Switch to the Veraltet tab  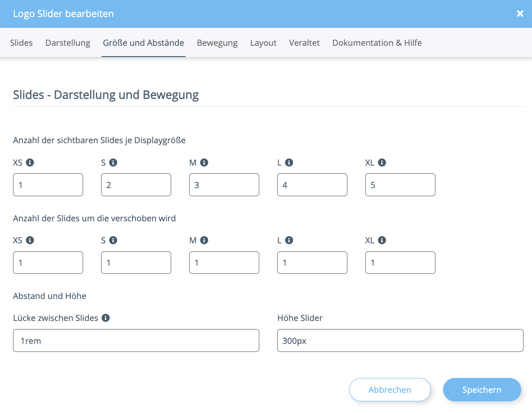click(304, 43)
